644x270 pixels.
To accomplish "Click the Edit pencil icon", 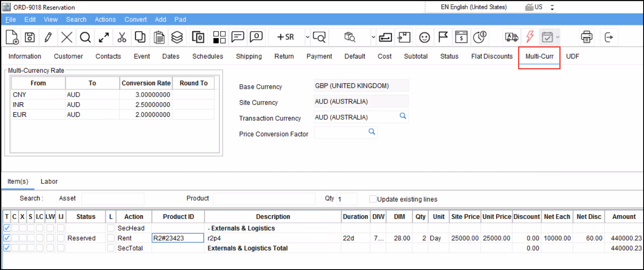I will click(48, 37).
